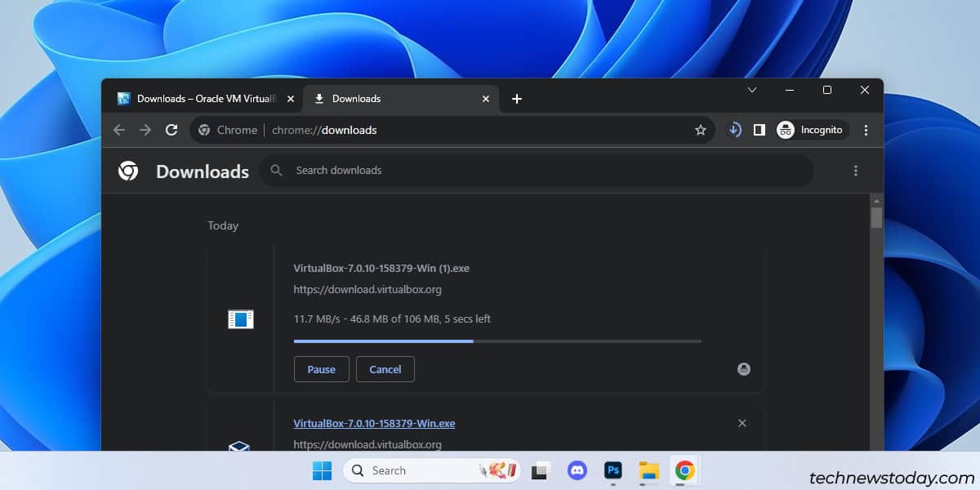This screenshot has height=490, width=980.
Task: Switch to Downloads – Oracle VM VirtualBox tab
Action: click(x=206, y=99)
